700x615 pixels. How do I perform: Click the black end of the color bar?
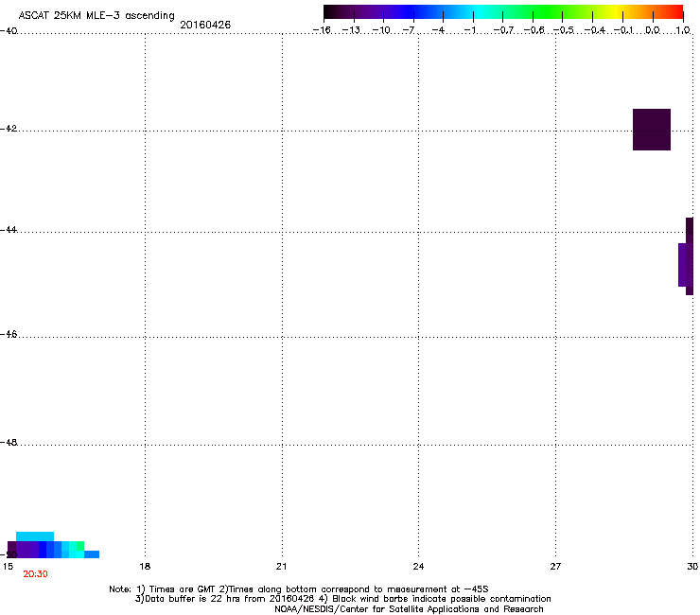coord(329,12)
